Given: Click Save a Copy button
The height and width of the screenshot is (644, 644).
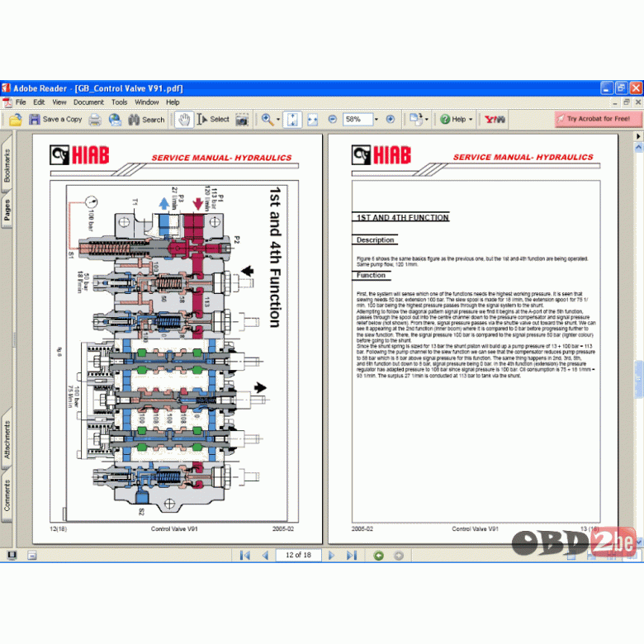Looking at the screenshot, I should tap(55, 120).
